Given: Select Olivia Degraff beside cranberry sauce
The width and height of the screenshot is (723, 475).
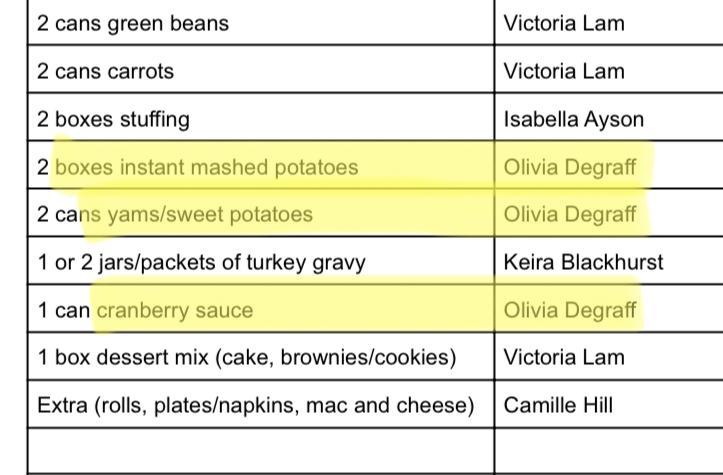Looking at the screenshot, I should click(570, 310).
